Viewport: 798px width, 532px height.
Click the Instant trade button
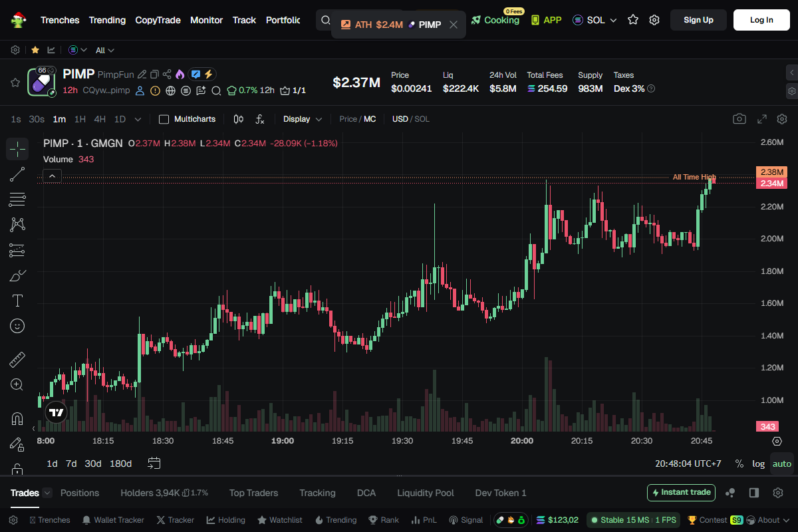pos(681,493)
